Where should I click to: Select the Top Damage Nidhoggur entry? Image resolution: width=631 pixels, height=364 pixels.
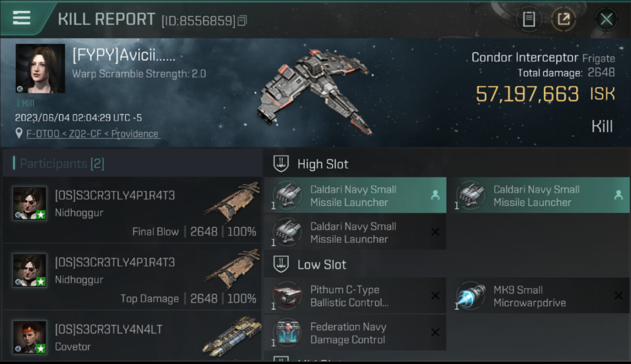[132, 277]
